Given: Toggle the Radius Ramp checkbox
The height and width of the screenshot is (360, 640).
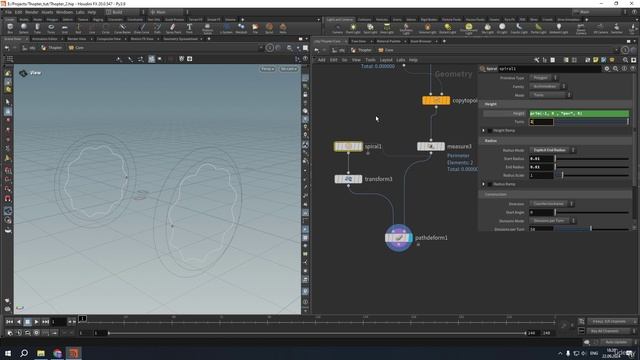Looking at the screenshot, I should click(489, 184).
